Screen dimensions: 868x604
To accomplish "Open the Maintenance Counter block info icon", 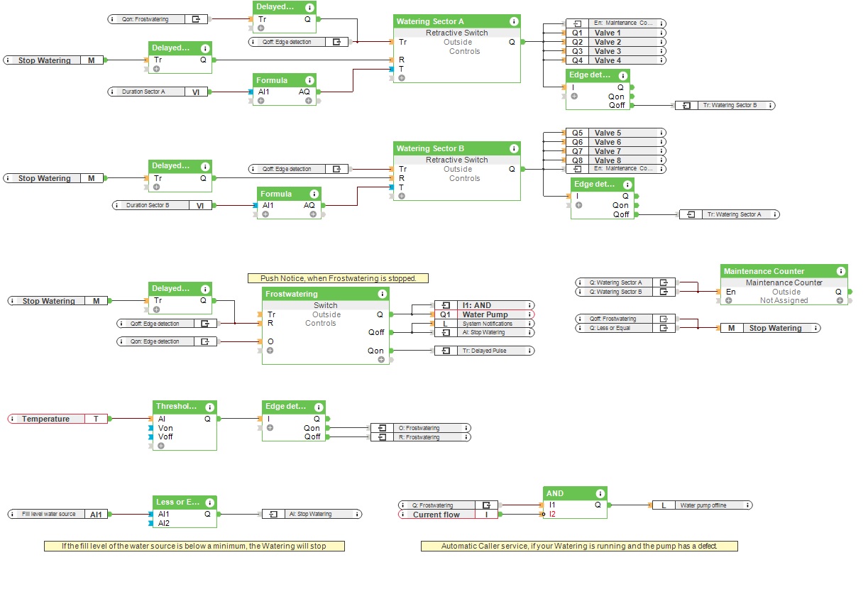I will coord(841,271).
